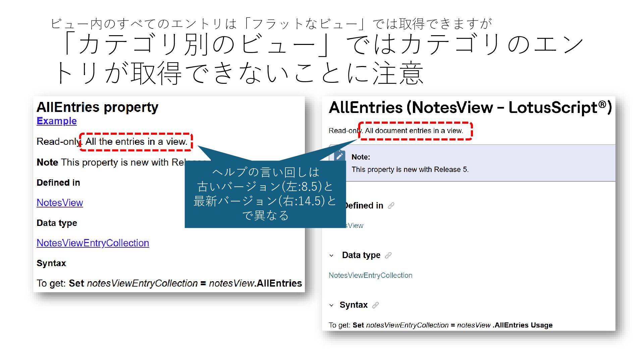Open the Example link
This screenshot has width=644, height=362.
(x=56, y=121)
